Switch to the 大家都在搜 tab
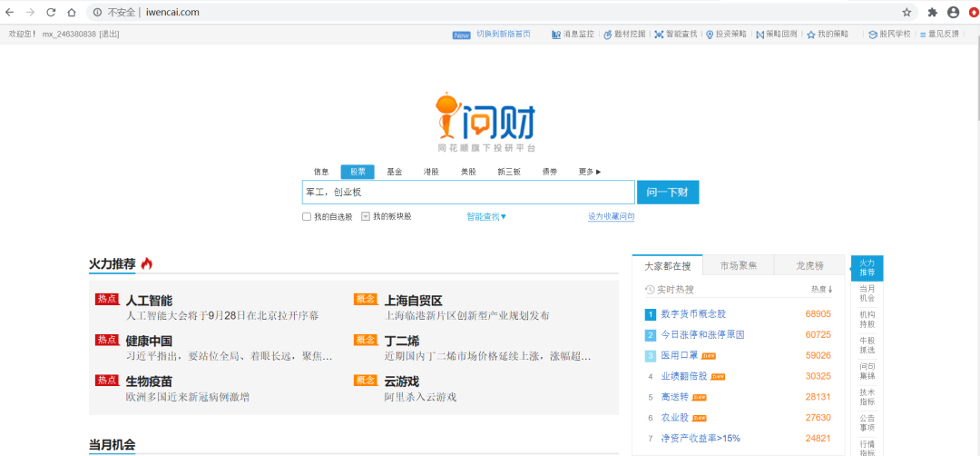Screen dimensions: 980x456 point(668,266)
